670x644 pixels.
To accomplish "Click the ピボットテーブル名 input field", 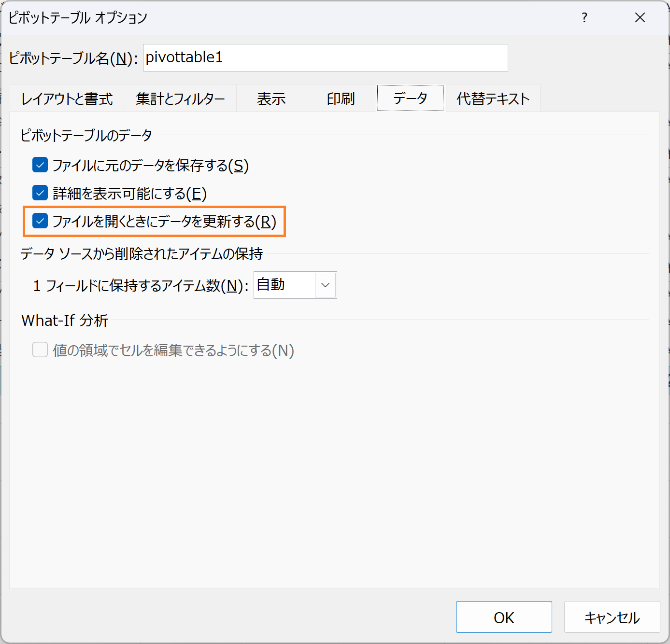I will [x=325, y=57].
